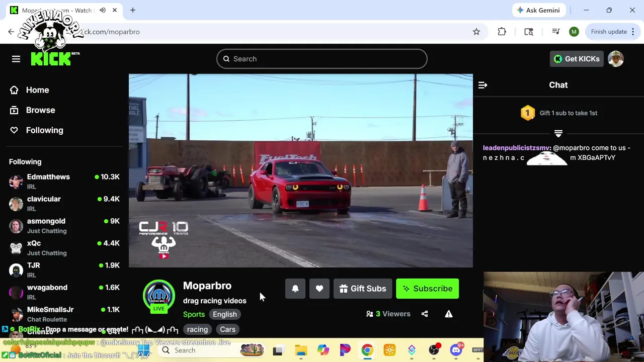Collapse the chat panel
Screen dimensions: 644x362
(482, 85)
